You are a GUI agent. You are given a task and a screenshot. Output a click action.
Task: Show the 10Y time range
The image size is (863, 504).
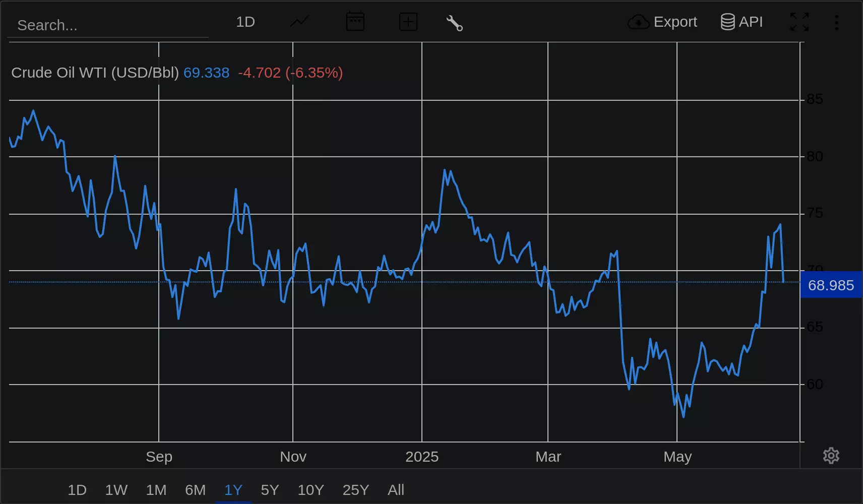(x=311, y=490)
